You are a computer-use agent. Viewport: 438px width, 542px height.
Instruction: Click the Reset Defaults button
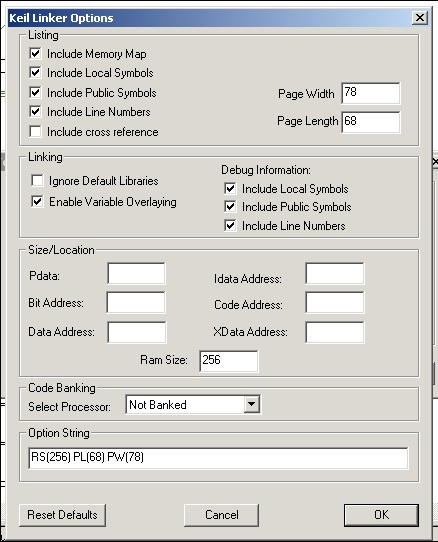coord(63,515)
